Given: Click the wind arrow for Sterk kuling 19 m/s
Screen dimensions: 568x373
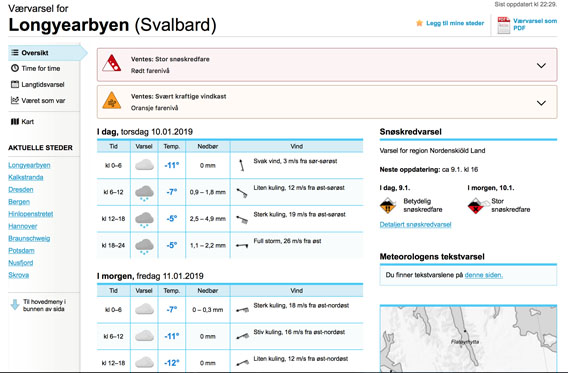Looking at the screenshot, I should [x=242, y=219].
